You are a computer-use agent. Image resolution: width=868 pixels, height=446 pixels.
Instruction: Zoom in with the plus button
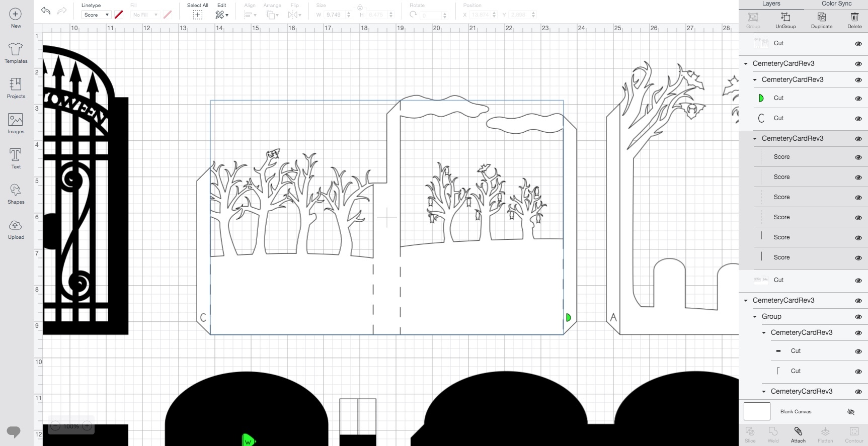pyautogui.click(x=87, y=426)
